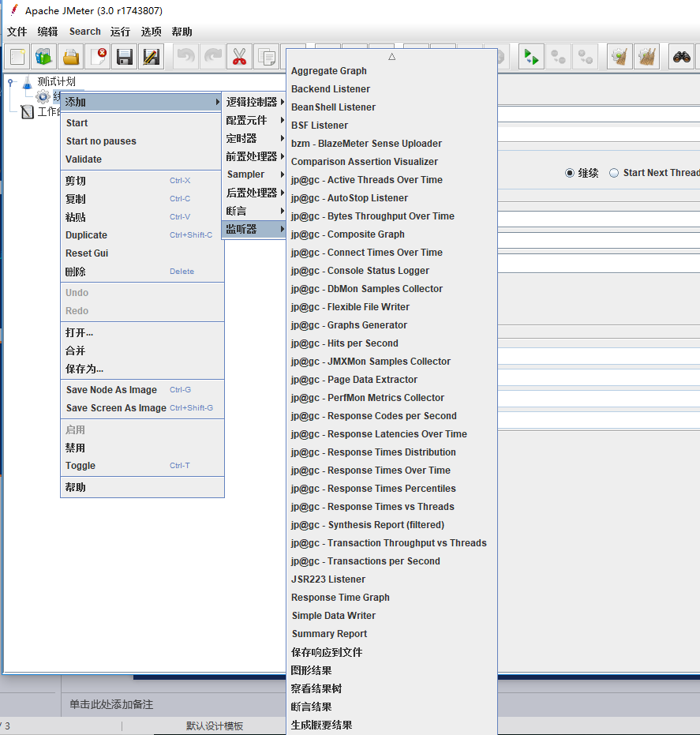Open the 监听器 submenu entry
700x735 pixels.
tap(253, 229)
